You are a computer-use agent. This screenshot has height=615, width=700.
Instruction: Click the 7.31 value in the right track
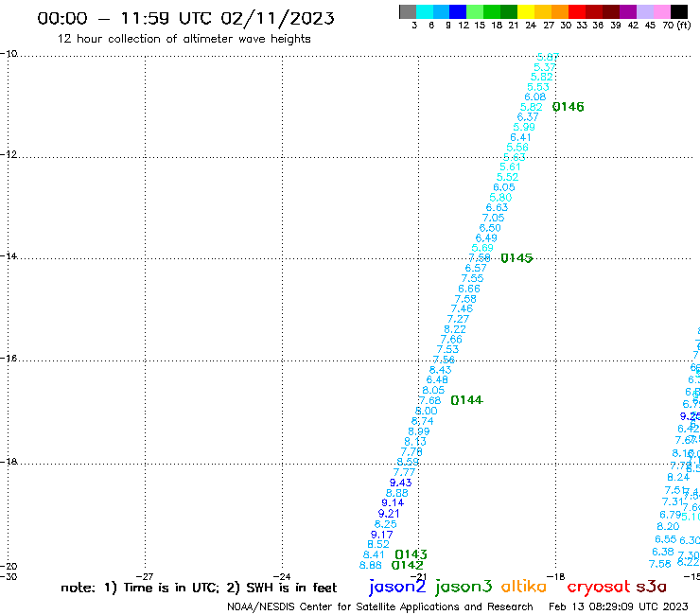tap(673, 502)
